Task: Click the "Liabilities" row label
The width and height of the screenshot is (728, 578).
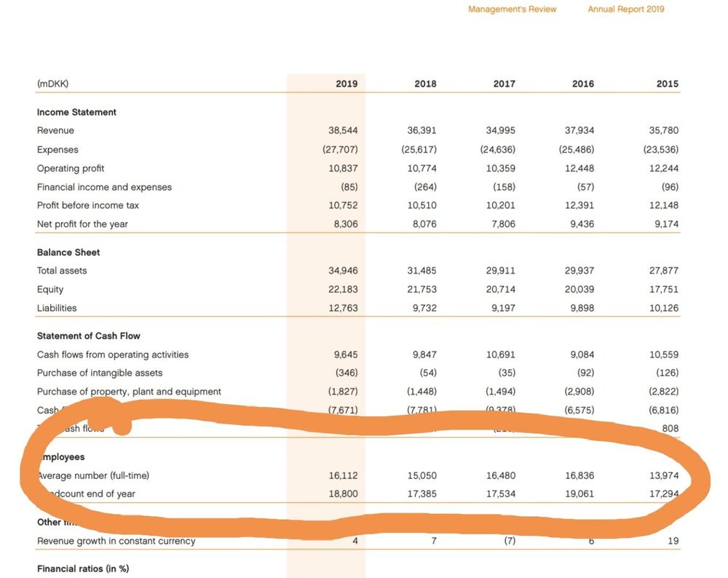Action: coord(57,308)
